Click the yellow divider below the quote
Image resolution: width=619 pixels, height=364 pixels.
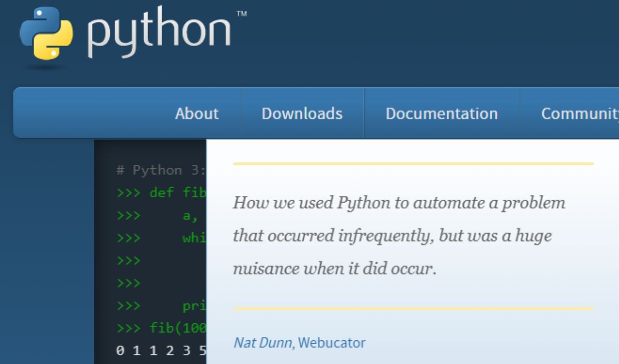413,308
